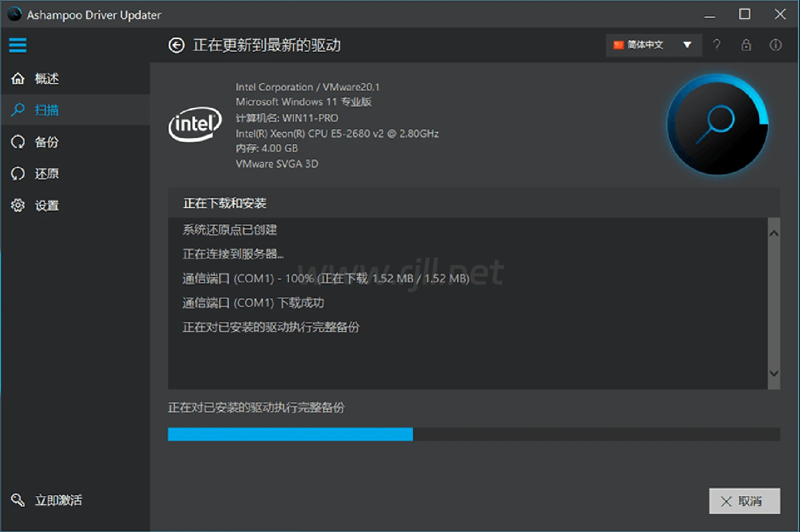This screenshot has width=800, height=532.
Task: Select the 扫描 scan menu item
Action: (x=46, y=110)
